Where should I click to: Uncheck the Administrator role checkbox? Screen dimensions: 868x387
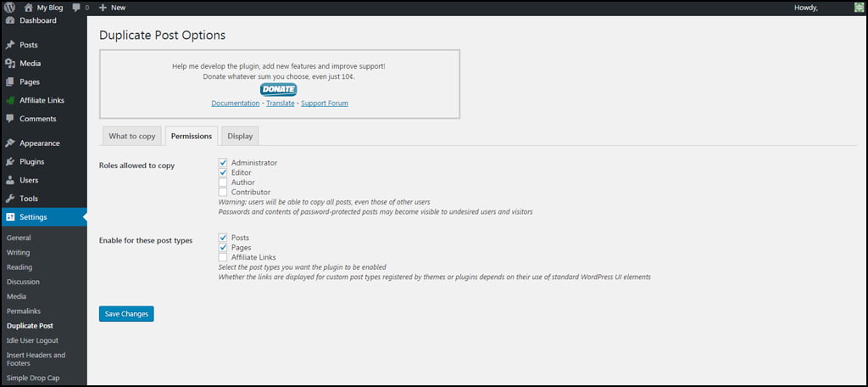pyautogui.click(x=223, y=163)
